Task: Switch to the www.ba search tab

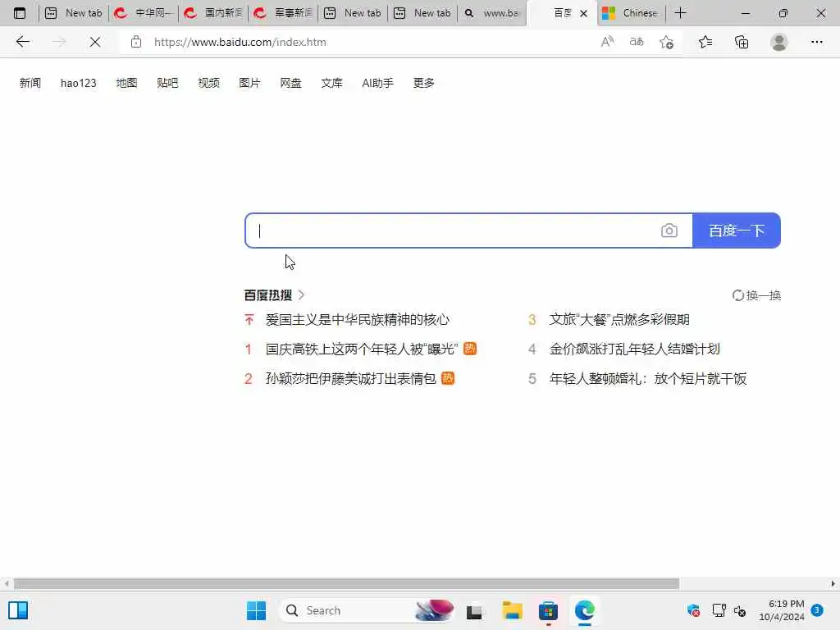Action: click(x=492, y=13)
